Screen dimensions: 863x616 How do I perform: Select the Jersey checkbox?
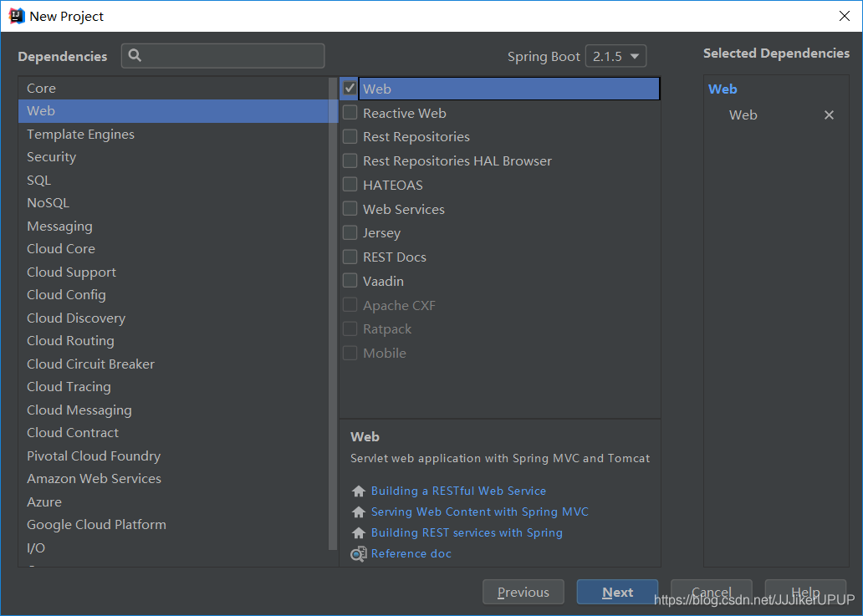(350, 232)
